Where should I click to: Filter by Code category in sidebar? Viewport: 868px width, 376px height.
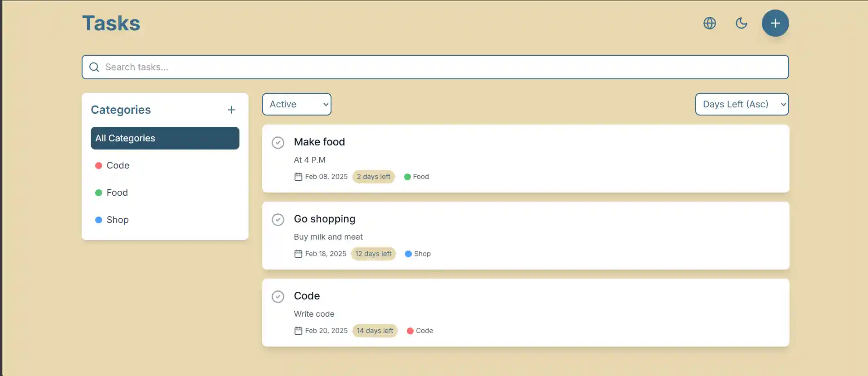click(118, 165)
